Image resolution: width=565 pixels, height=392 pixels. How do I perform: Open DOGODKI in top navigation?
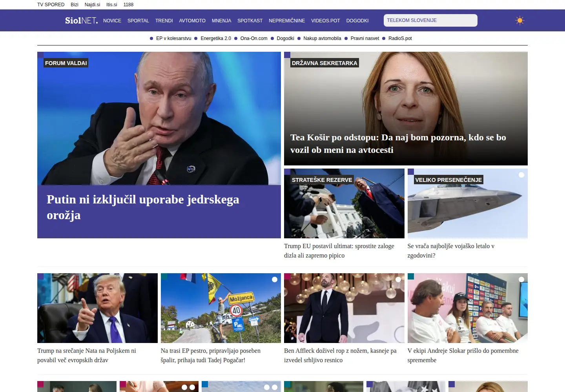tap(357, 21)
